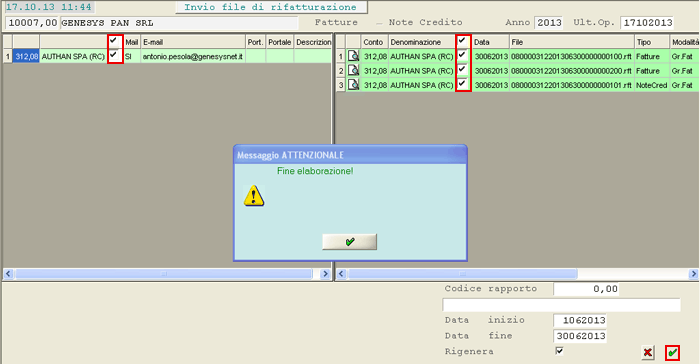Select file name 08000031220130630000000100.rft
The height and width of the screenshot is (364, 700).
coord(571,57)
